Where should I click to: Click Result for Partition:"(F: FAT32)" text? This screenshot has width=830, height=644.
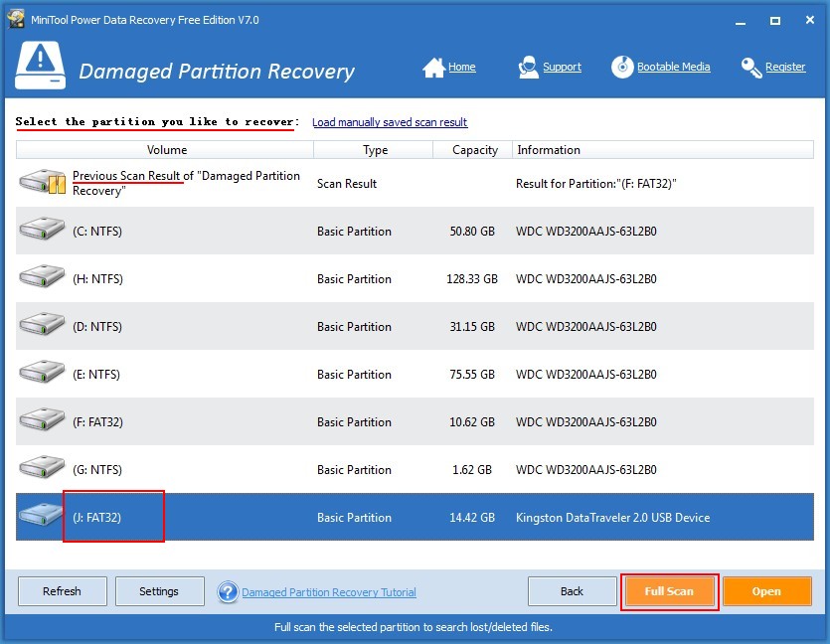click(596, 184)
